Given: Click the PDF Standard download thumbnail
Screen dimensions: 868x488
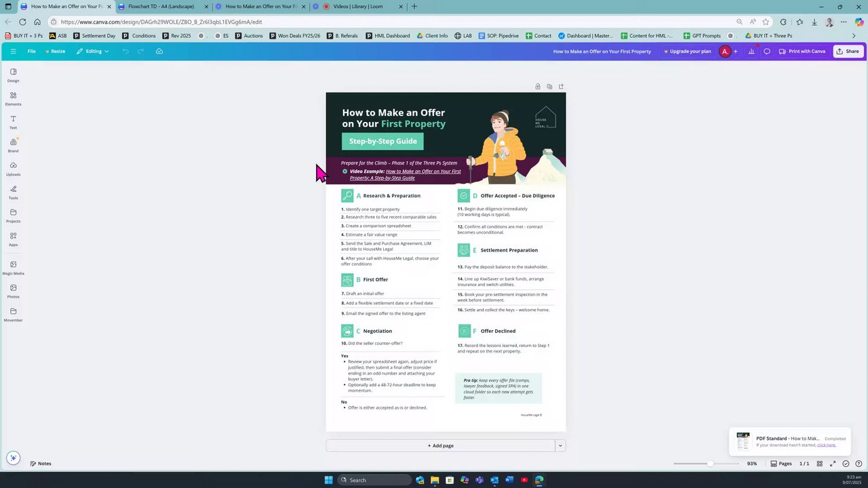Looking at the screenshot, I should coord(743,441).
